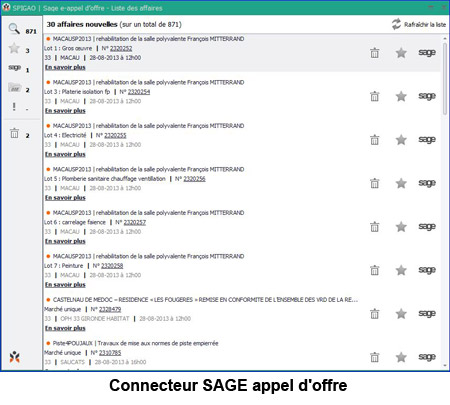Click En savoir plus under Lot 6
Viewport: 450px width, 405px height.
(x=65, y=241)
